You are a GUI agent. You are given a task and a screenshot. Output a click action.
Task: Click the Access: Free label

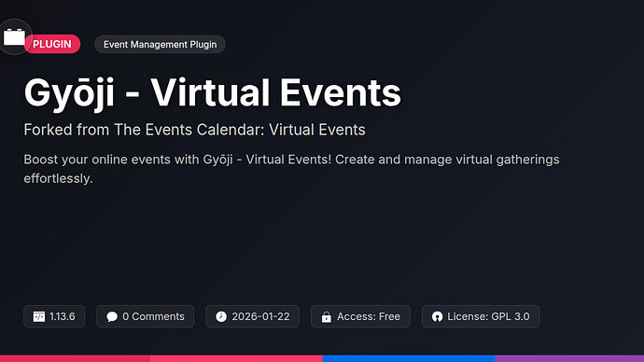pyautogui.click(x=369, y=316)
